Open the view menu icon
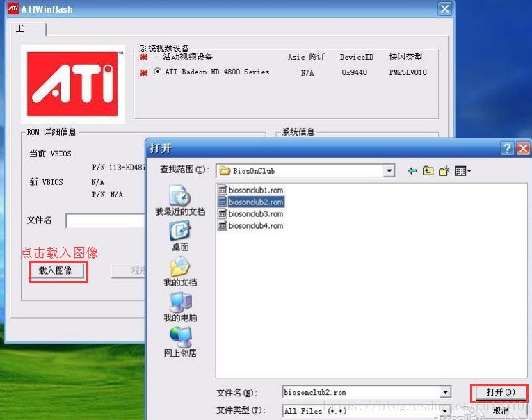Screen dimensions: 532x420 [462, 171]
